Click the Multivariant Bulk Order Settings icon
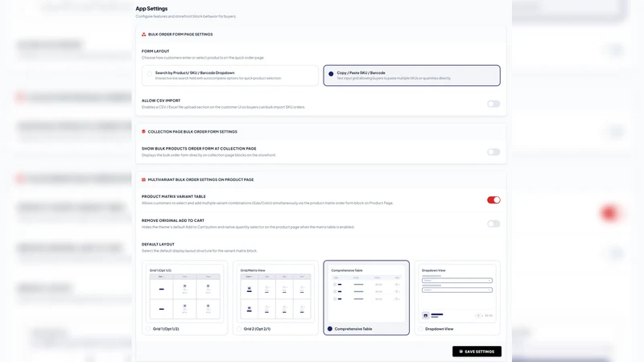This screenshot has height=362, width=644. tap(144, 179)
